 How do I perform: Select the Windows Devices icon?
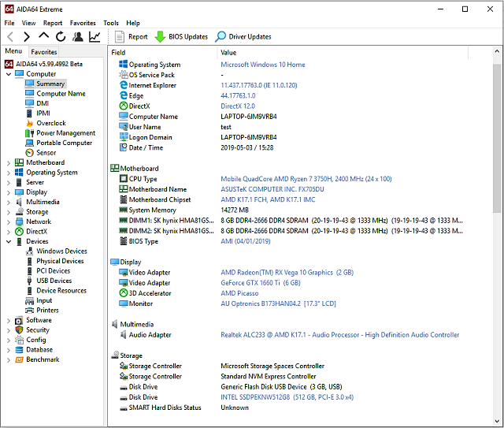pos(30,251)
